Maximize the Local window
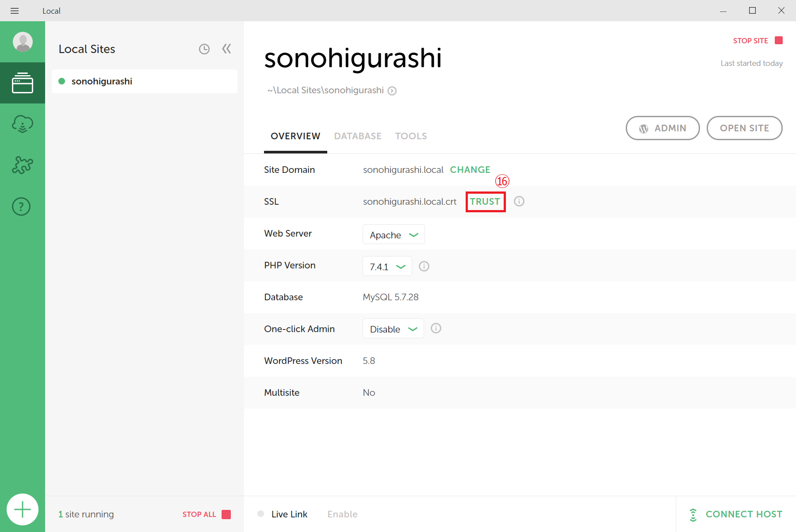 point(752,11)
